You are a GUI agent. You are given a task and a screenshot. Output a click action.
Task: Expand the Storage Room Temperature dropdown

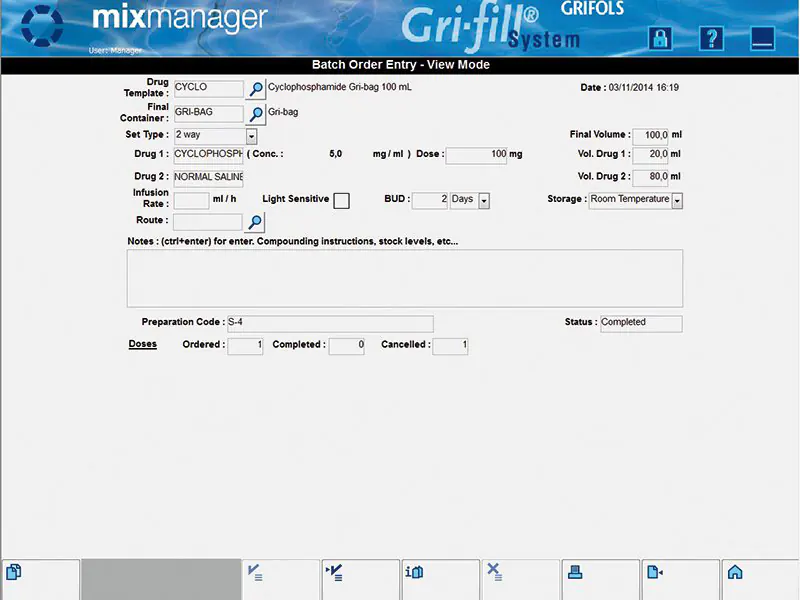tap(677, 200)
